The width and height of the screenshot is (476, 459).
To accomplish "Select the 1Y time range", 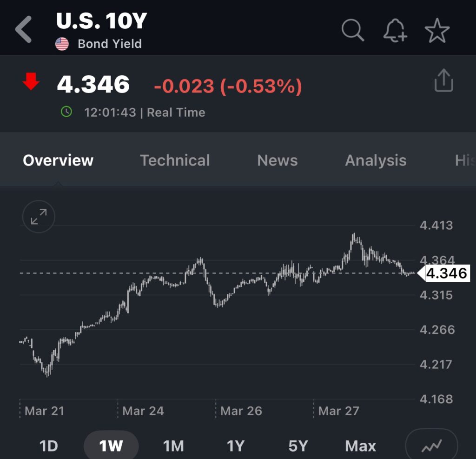I will pos(235,446).
